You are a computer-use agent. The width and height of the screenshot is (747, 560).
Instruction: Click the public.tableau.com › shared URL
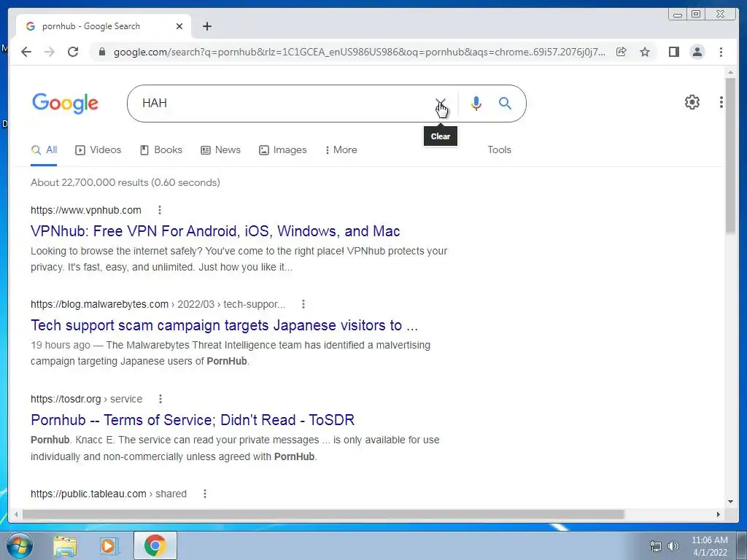109,494
